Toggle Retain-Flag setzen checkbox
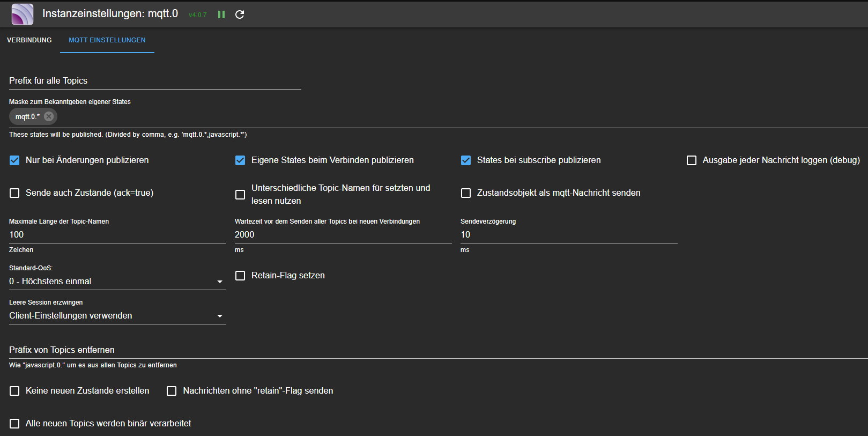The image size is (868, 436). click(240, 276)
